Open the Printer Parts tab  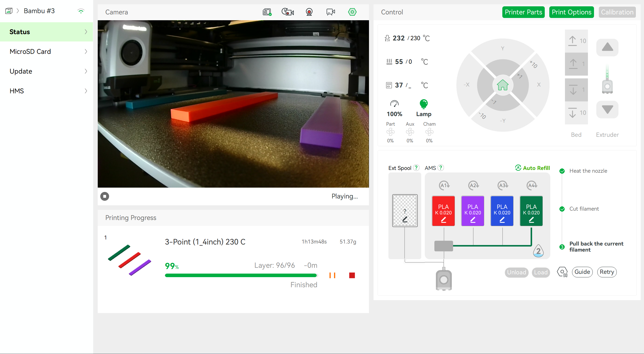pyautogui.click(x=523, y=12)
